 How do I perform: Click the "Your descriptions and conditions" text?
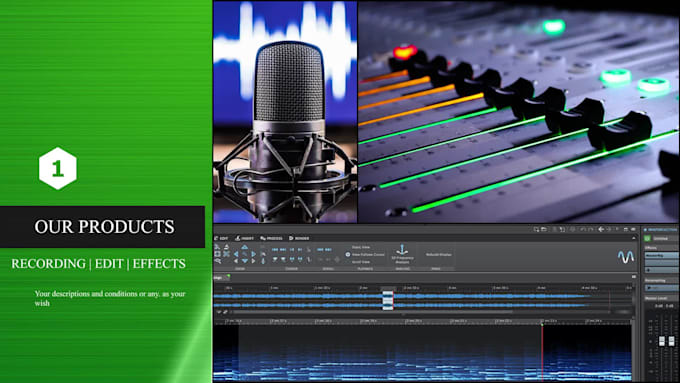110,298
